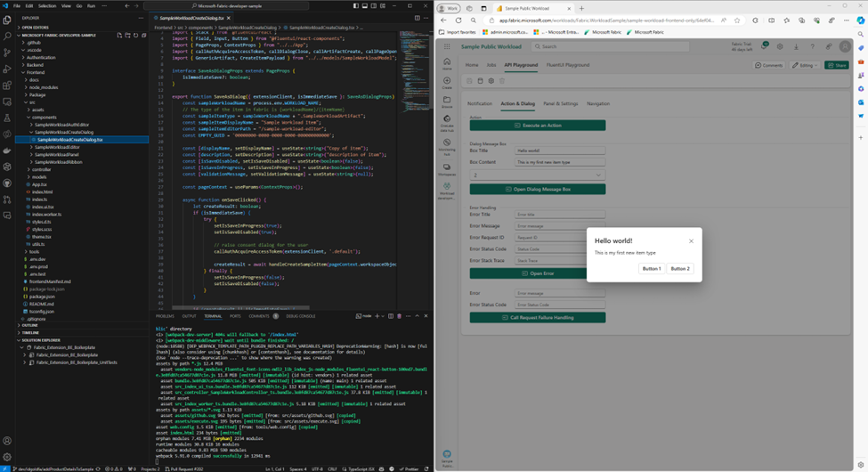
Task: Open the Notification tab
Action: pos(479,103)
